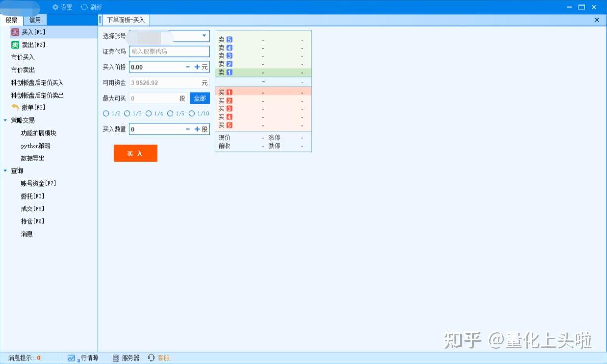The image size is (607, 364).
Task: Click the orange 买入 buy button
Action: coord(135,153)
